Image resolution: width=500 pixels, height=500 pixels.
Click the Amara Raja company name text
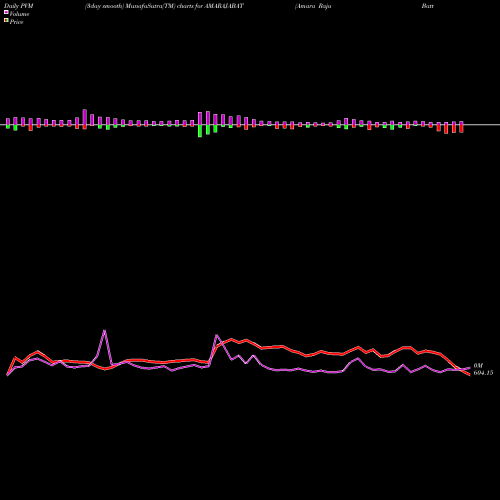313,6
